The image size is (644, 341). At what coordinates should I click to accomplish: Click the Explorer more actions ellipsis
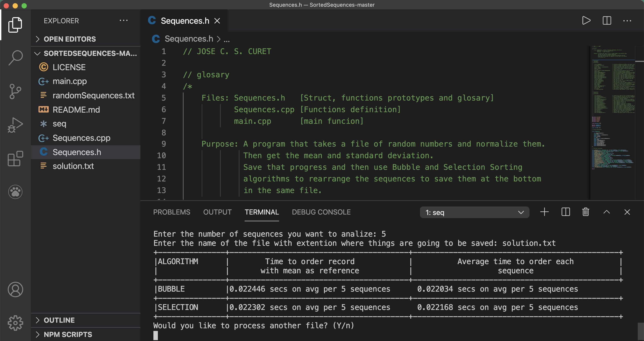pos(124,20)
